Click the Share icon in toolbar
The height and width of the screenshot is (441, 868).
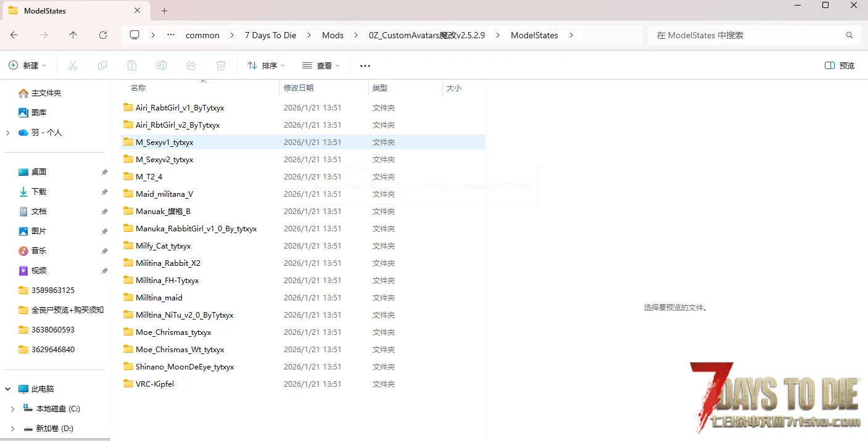point(191,65)
